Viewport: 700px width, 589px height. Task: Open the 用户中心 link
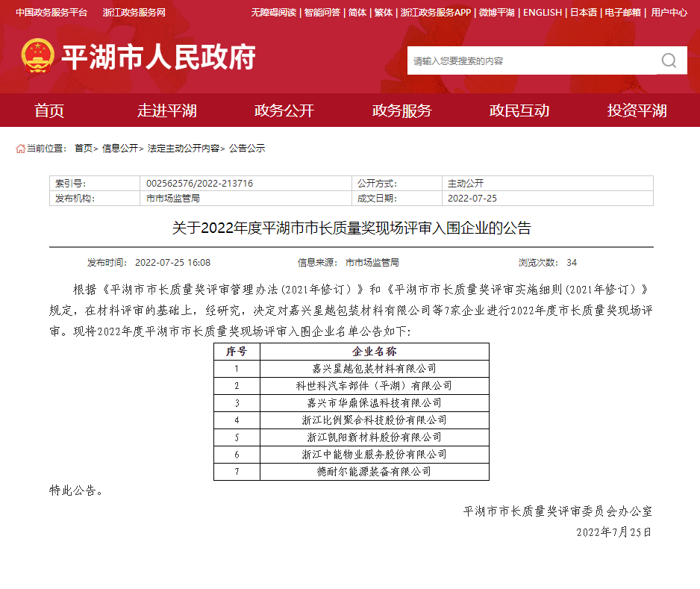pyautogui.click(x=669, y=13)
